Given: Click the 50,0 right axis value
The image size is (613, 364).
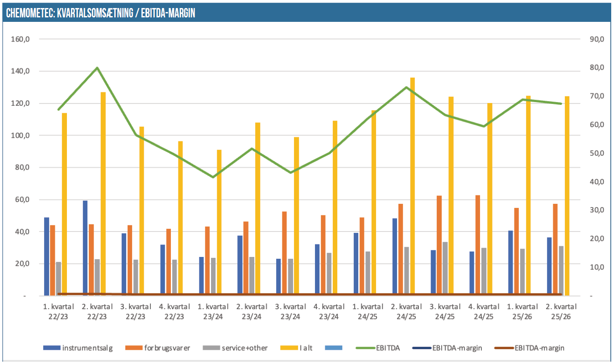Looking at the screenshot, I should pos(596,153).
